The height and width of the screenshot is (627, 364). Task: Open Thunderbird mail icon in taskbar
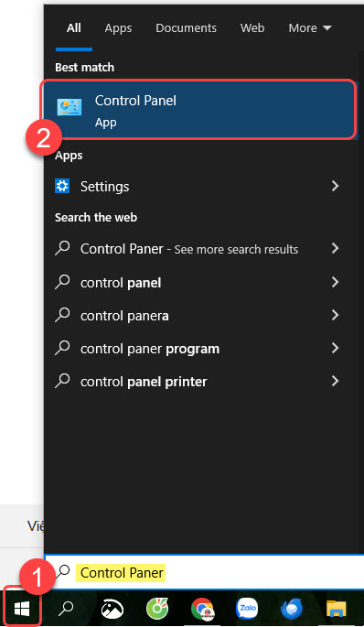point(291,609)
